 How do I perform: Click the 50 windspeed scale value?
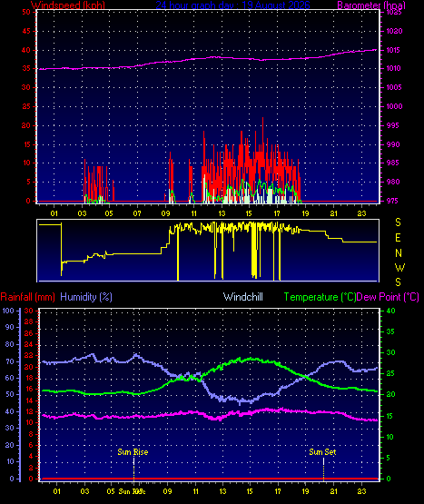coord(26,12)
